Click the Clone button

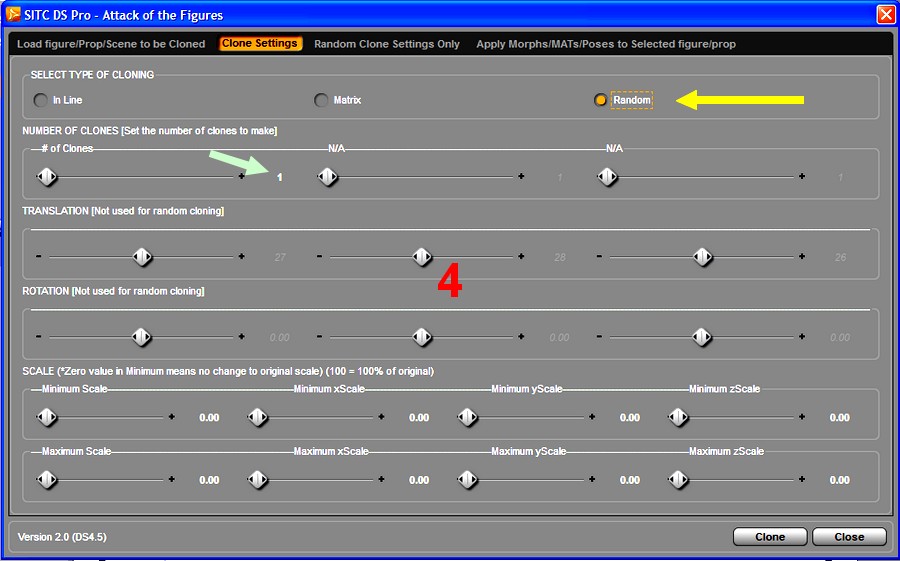click(x=770, y=537)
